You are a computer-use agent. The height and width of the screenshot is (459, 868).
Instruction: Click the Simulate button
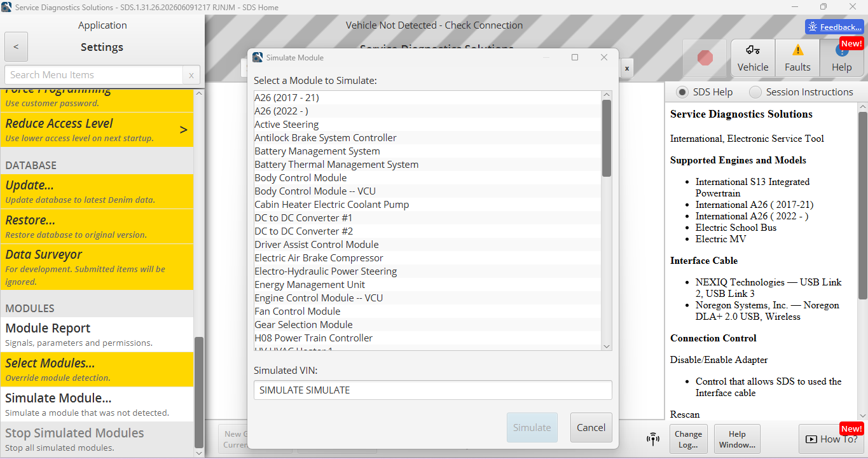pyautogui.click(x=532, y=427)
